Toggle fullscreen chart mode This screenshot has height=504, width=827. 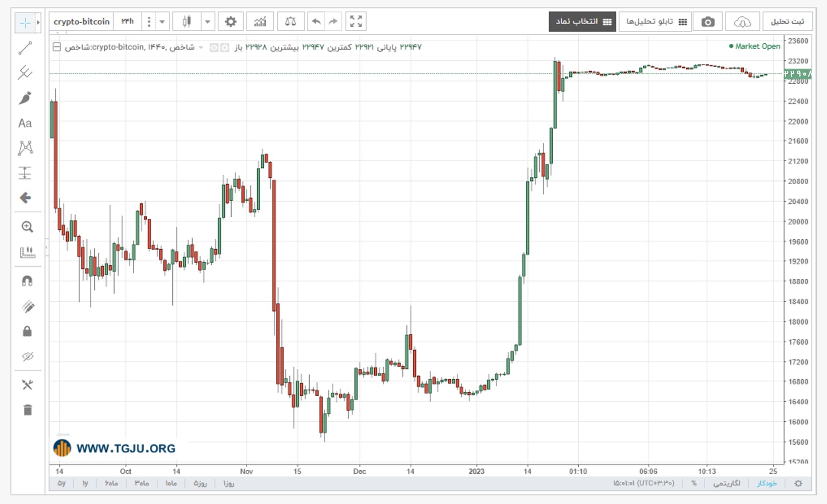(x=356, y=22)
